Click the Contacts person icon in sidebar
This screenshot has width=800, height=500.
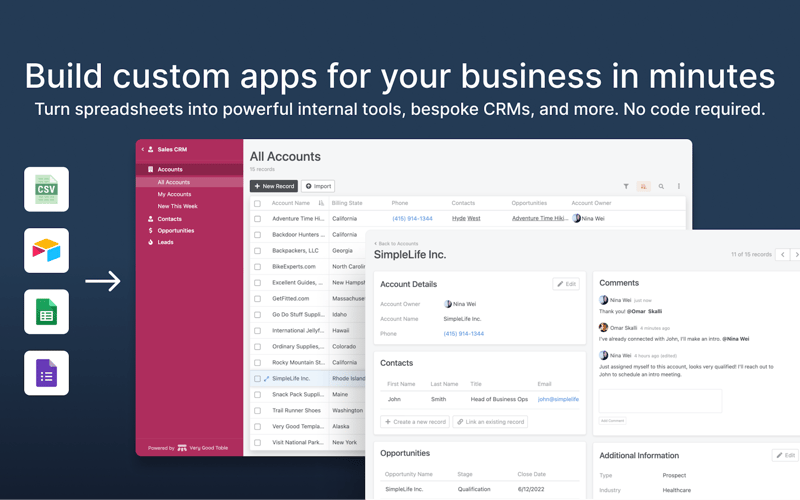pyautogui.click(x=151, y=219)
